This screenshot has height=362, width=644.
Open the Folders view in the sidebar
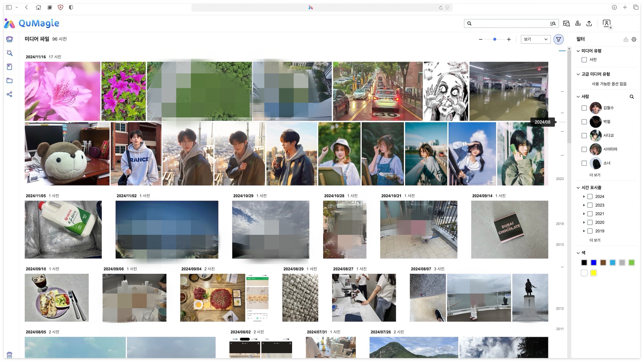click(x=10, y=81)
